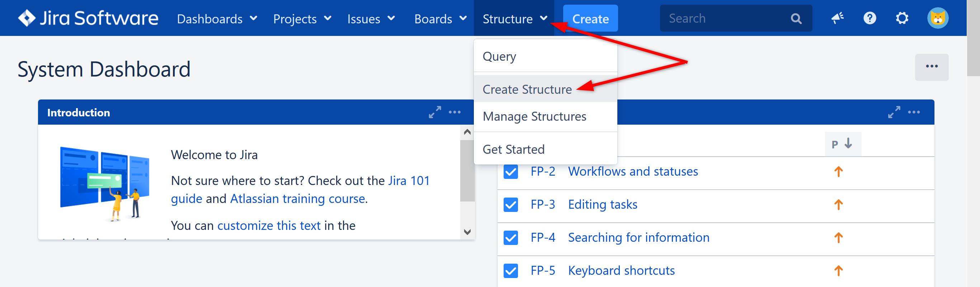Select Get Started menu item
The height and width of the screenshot is (287, 980).
(545, 149)
